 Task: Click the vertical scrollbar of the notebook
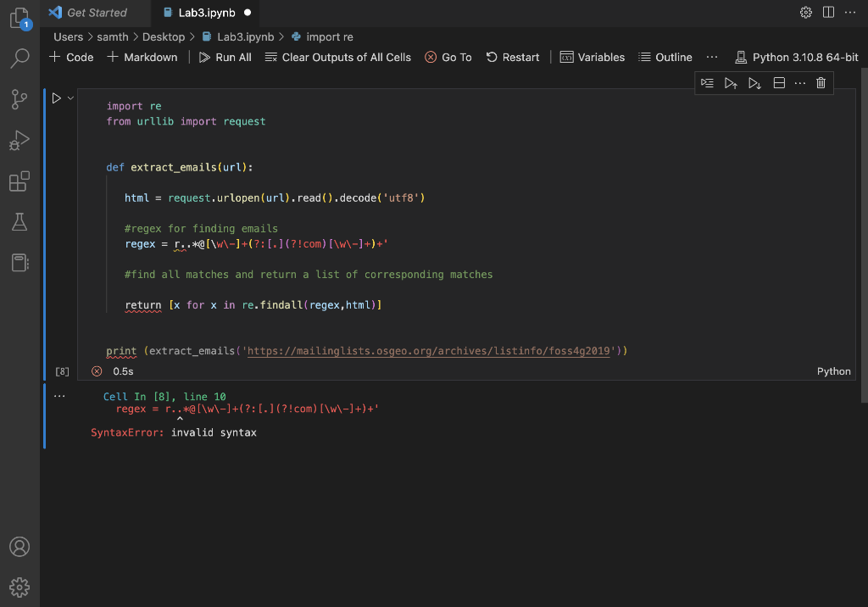(x=864, y=236)
